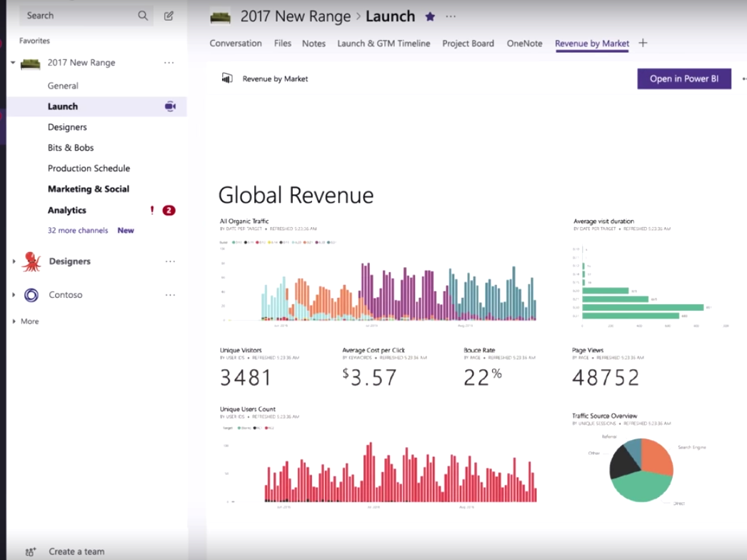Click the Designers octopus team avatar
Screen dimensions: 747x560
pos(31,261)
